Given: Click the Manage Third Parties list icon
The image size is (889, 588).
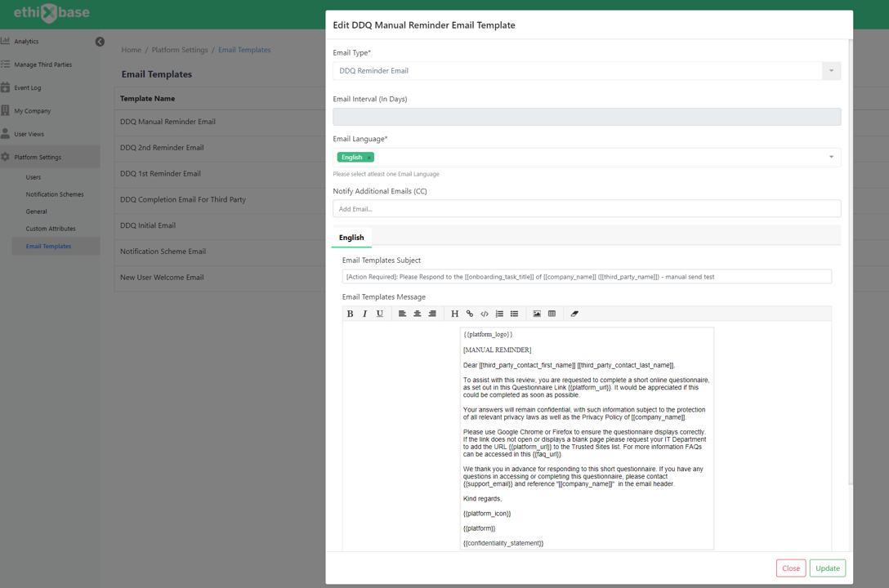Looking at the screenshot, I should point(5,64).
